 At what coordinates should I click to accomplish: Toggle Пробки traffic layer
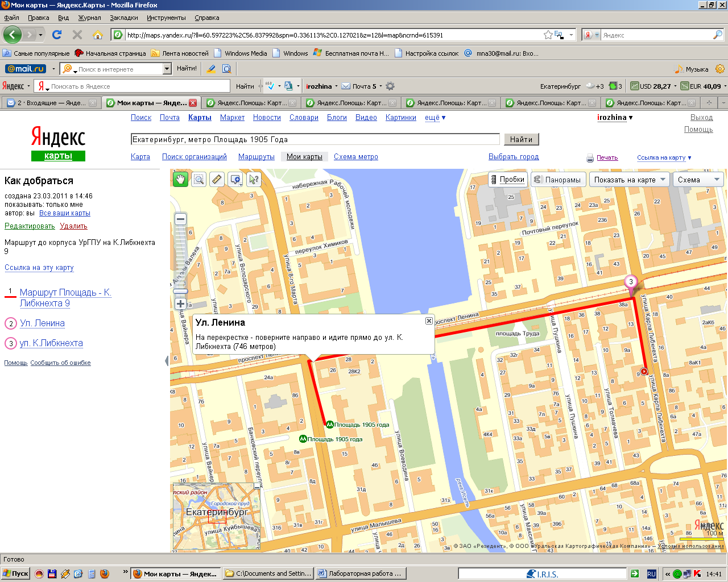[x=507, y=180]
